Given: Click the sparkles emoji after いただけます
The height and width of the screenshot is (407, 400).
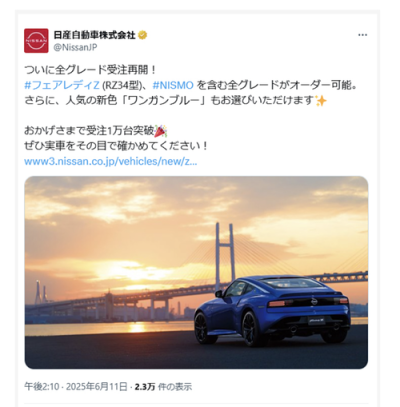Looking at the screenshot, I should click(x=321, y=100).
